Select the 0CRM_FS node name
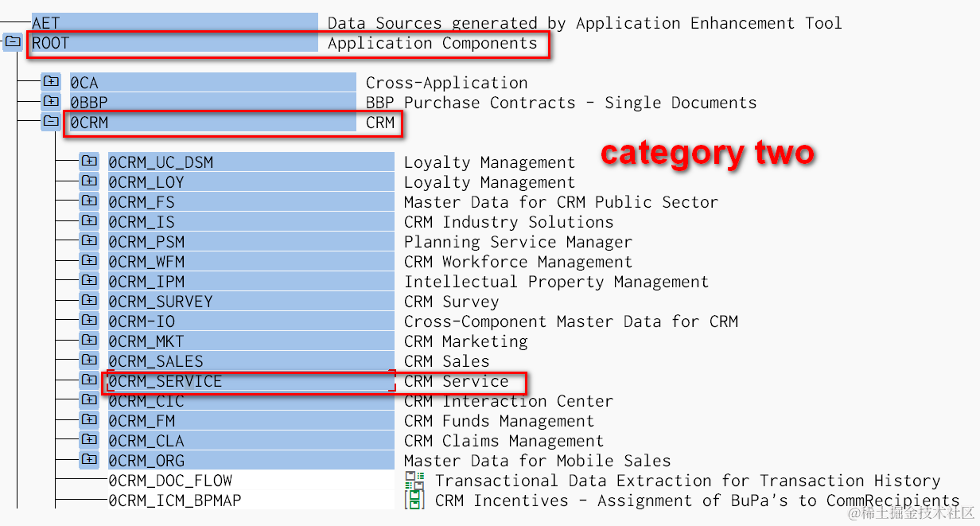 click(x=142, y=202)
